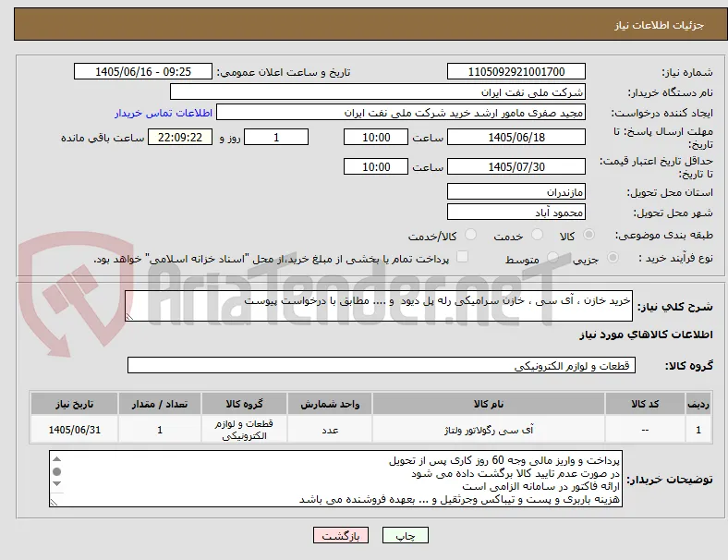Screen dimensions: 728x560
Task: Click the resize handle of description box
Action: (x=129, y=317)
